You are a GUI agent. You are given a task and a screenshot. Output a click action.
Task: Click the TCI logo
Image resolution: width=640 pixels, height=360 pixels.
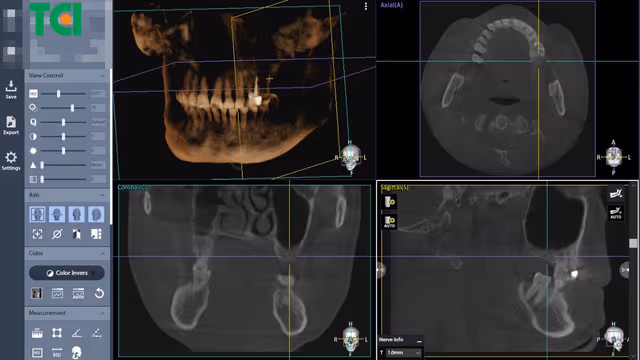pyautogui.click(x=56, y=19)
